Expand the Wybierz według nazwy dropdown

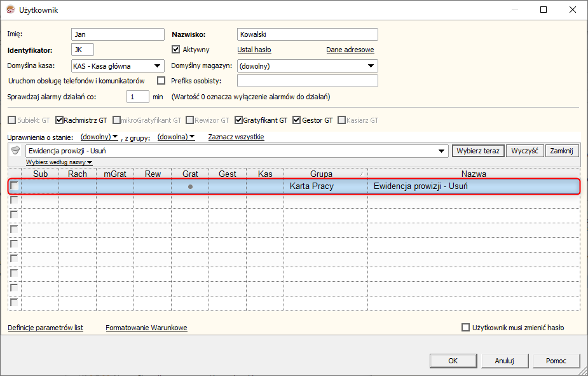[59, 162]
